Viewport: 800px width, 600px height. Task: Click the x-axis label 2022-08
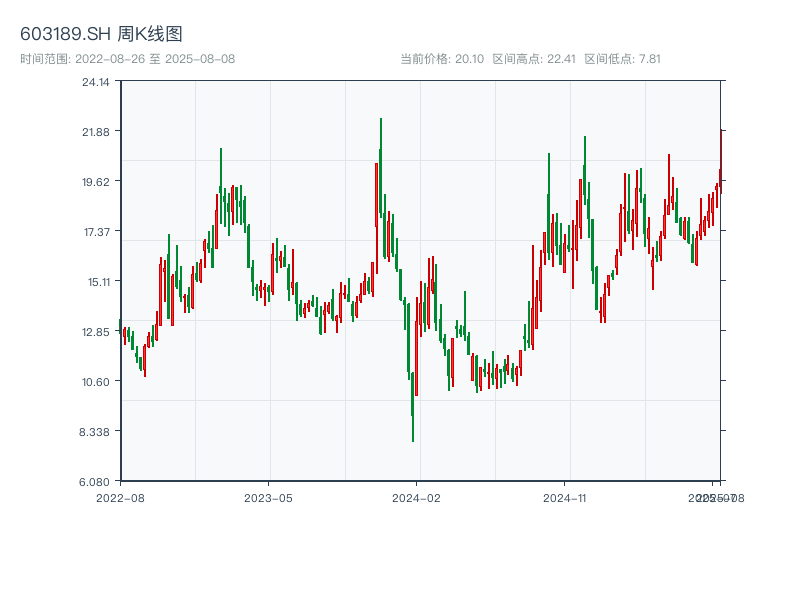[120, 498]
